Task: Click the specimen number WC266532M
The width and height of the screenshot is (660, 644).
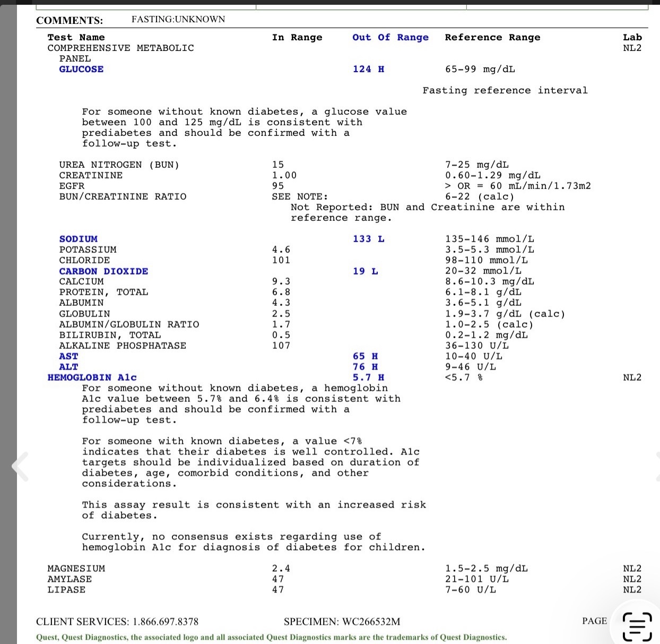Action: tap(371, 621)
